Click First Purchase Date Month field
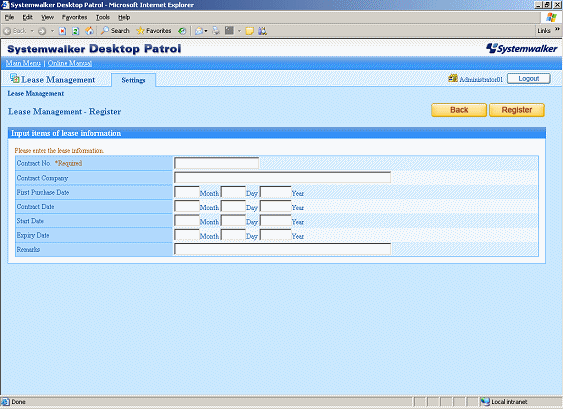This screenshot has height=409, width=563. [187, 192]
